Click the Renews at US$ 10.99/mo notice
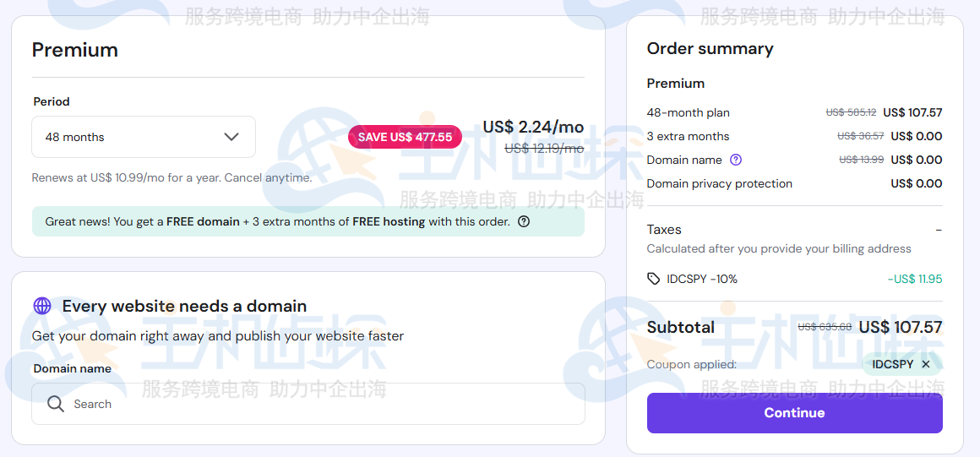This screenshot has width=980, height=457. 171,178
